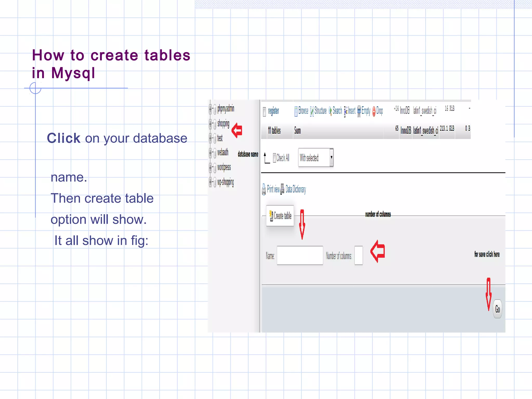Image resolution: width=532 pixels, height=399 pixels.
Task: Expand the test database tree node
Action: click(210, 138)
